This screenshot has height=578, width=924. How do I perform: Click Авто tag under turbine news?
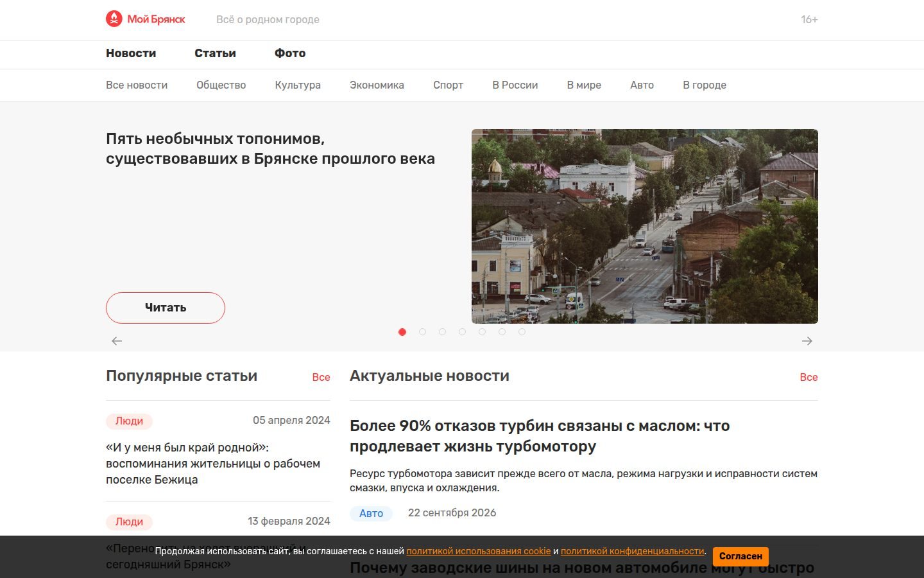coord(371,513)
